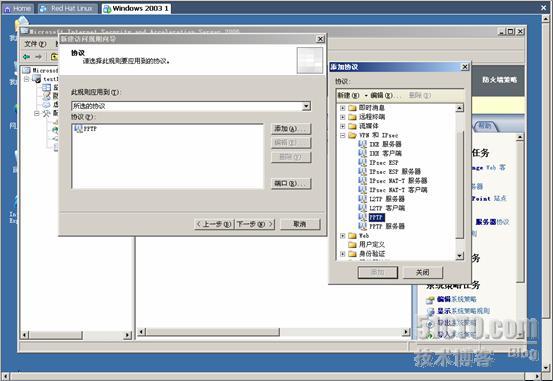Image resolution: width=553 pixels, height=381 pixels.
Task: Expand the 即时消息 folder node
Action: [x=342, y=108]
